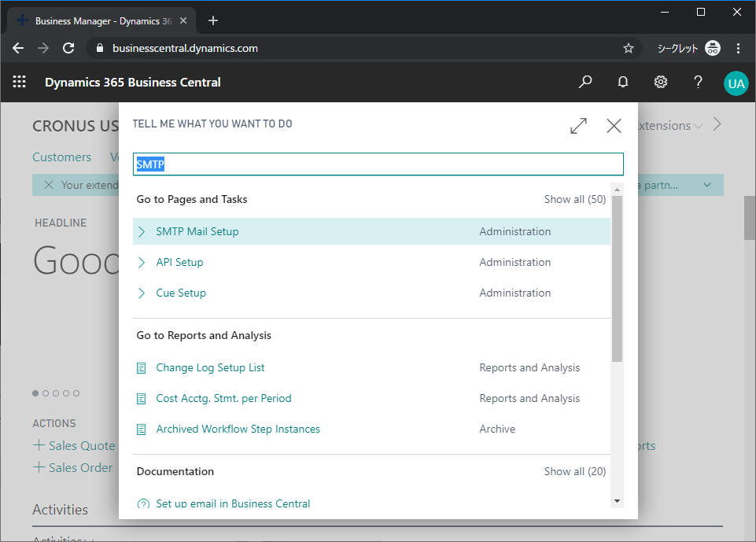Expand the notification bar dropdown chevron

pyautogui.click(x=706, y=185)
